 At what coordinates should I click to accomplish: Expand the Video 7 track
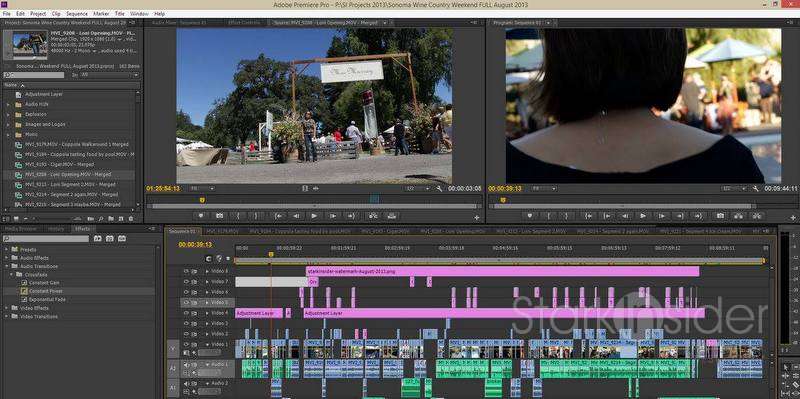coord(207,282)
